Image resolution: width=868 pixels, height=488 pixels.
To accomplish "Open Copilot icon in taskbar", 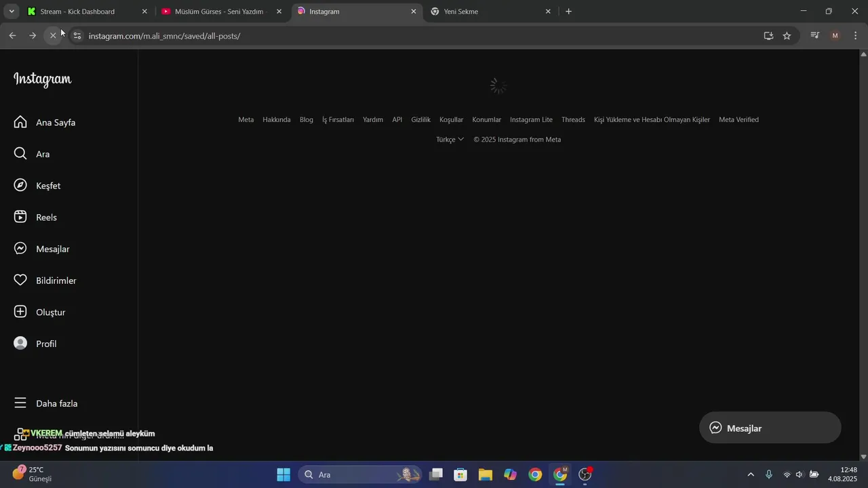I will tap(510, 474).
